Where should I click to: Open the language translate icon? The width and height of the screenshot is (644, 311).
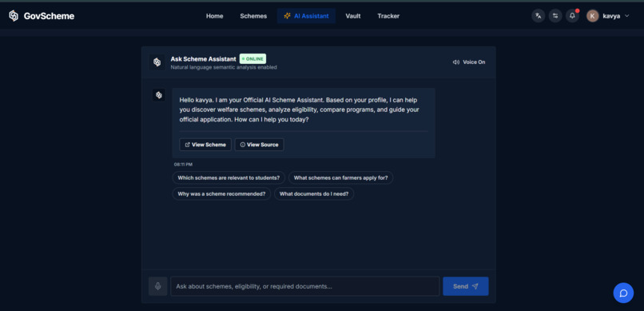[x=538, y=16]
